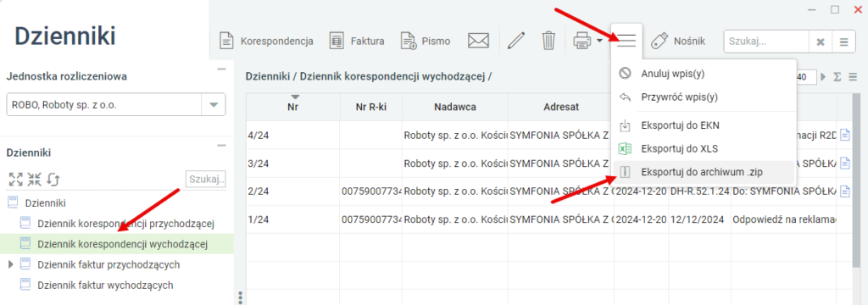Expand Dziennik faktur przychodzących arrow
868x305 pixels.
pos(10,264)
